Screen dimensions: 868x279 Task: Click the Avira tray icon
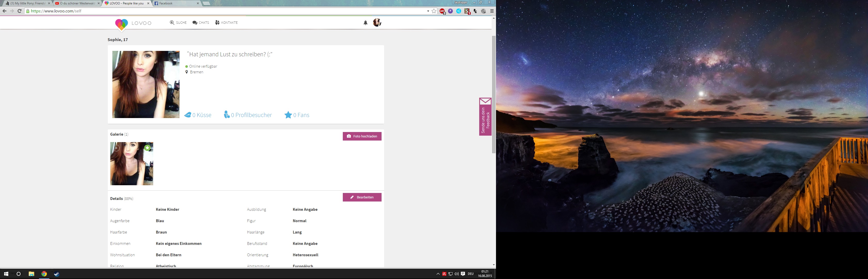tap(444, 274)
